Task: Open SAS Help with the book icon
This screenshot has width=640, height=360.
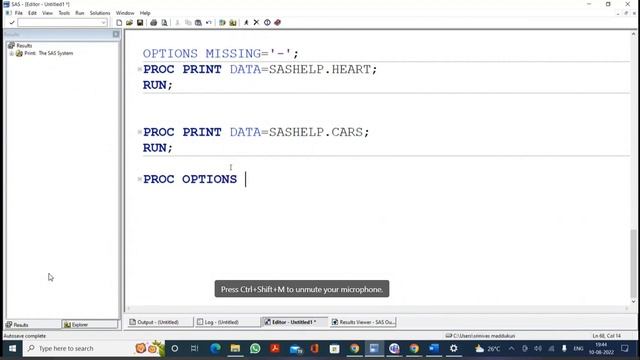Action: pyautogui.click(x=278, y=22)
